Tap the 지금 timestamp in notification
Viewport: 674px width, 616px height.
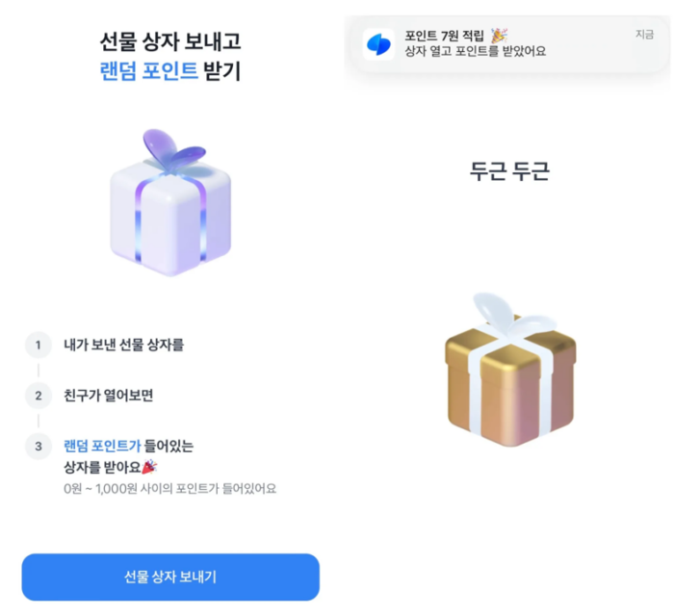point(645,35)
